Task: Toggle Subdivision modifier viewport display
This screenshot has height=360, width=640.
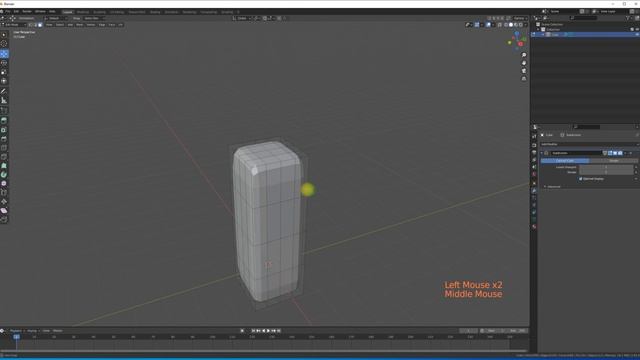Action: (615, 153)
